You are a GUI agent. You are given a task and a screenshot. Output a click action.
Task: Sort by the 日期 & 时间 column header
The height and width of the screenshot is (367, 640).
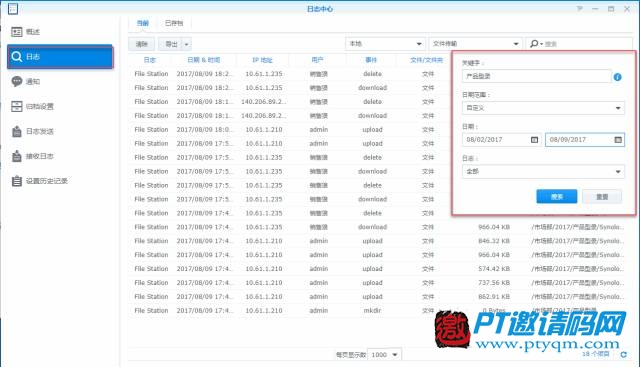[x=204, y=60]
